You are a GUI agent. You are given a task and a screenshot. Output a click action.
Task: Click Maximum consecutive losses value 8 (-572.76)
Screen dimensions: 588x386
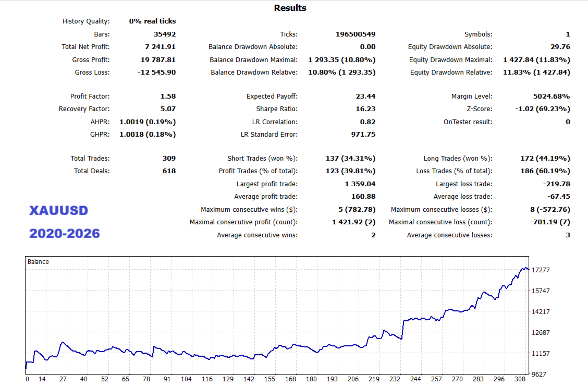[x=550, y=210]
